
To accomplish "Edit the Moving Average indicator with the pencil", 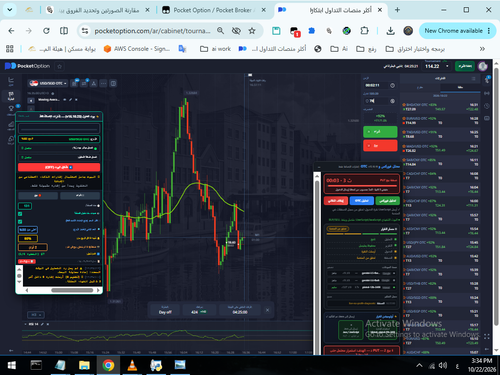I will [x=70, y=100].
